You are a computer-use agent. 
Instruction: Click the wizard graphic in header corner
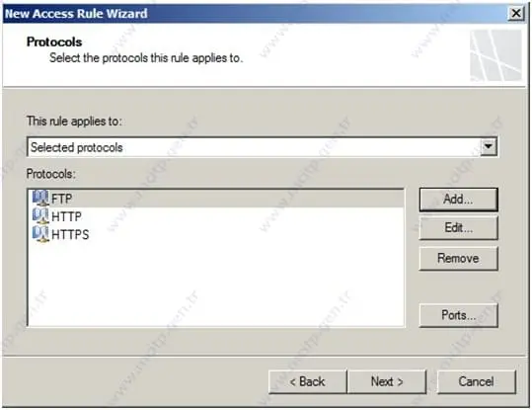coord(495,55)
